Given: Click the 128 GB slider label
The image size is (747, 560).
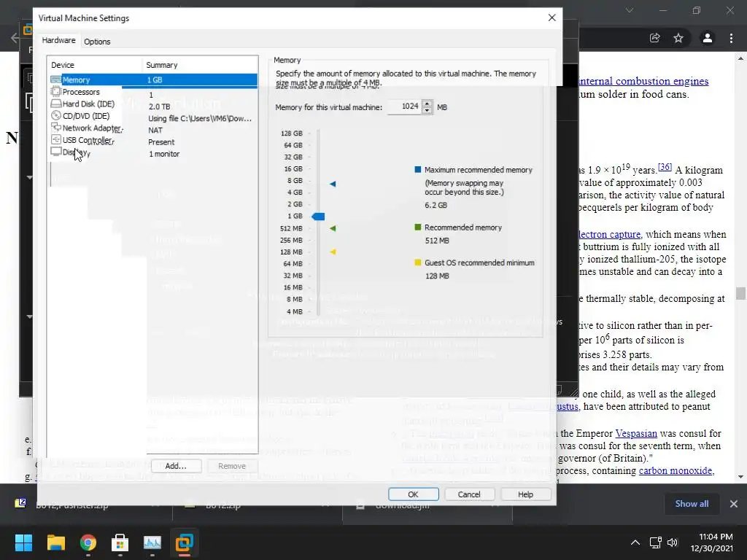Looking at the screenshot, I should pyautogui.click(x=292, y=133).
